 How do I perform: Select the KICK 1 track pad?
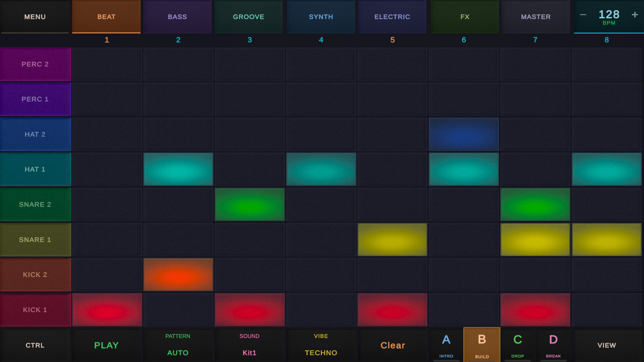point(35,310)
